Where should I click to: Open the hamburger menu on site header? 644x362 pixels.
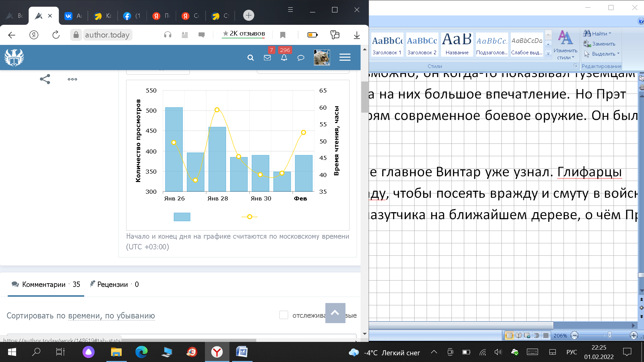(x=345, y=57)
